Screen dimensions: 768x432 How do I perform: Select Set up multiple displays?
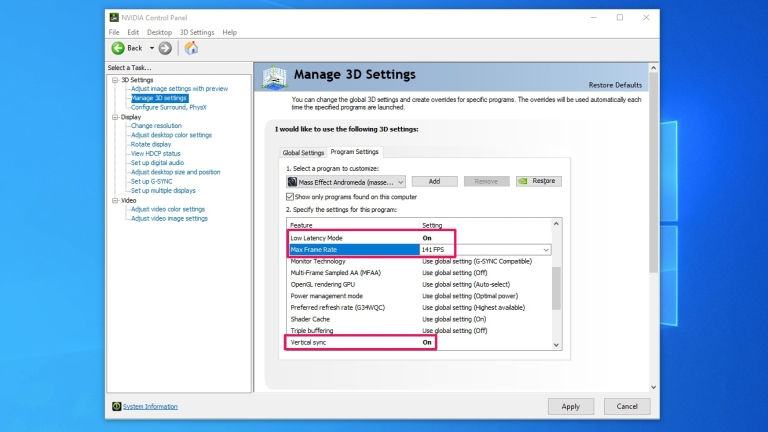pyautogui.click(x=163, y=191)
